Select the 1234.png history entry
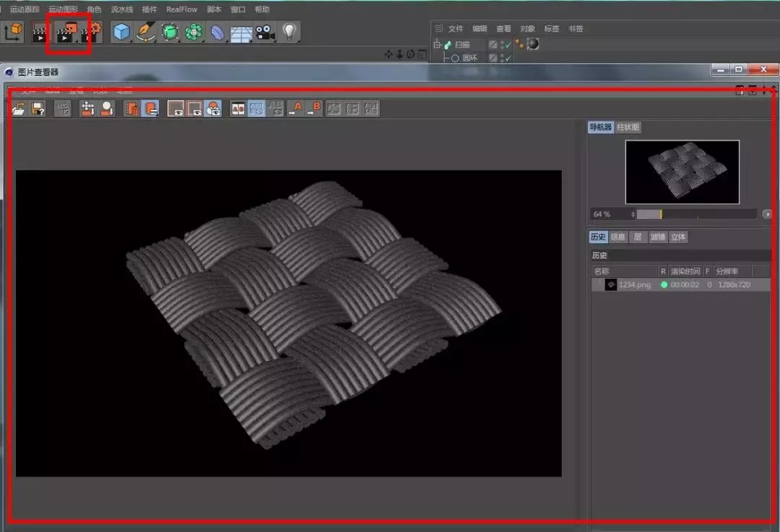This screenshot has height=532, width=780. 634,285
